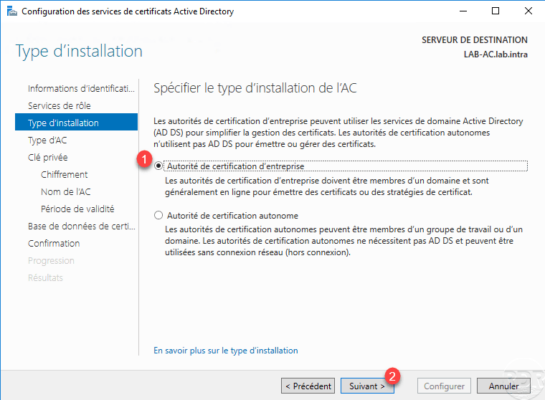The image size is (545, 400).
Task: Click the Précédent button
Action: pos(308,386)
